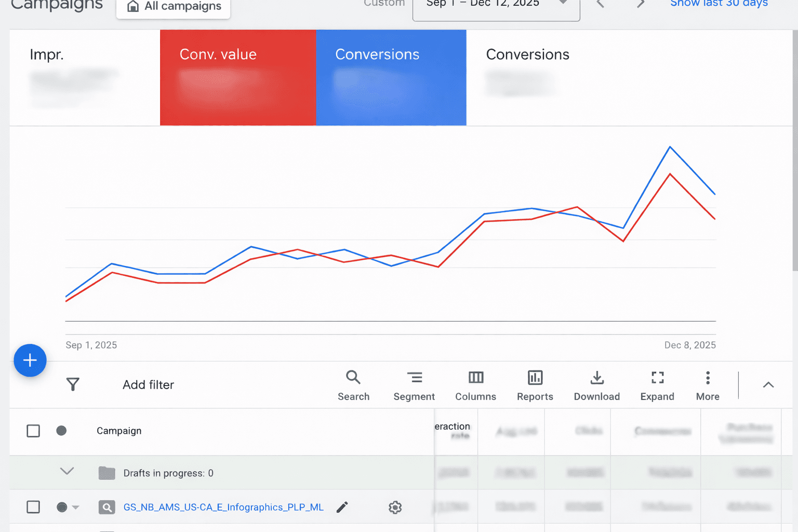
Task: Open status dropdown of the Infographics campaign
Action: [68, 507]
